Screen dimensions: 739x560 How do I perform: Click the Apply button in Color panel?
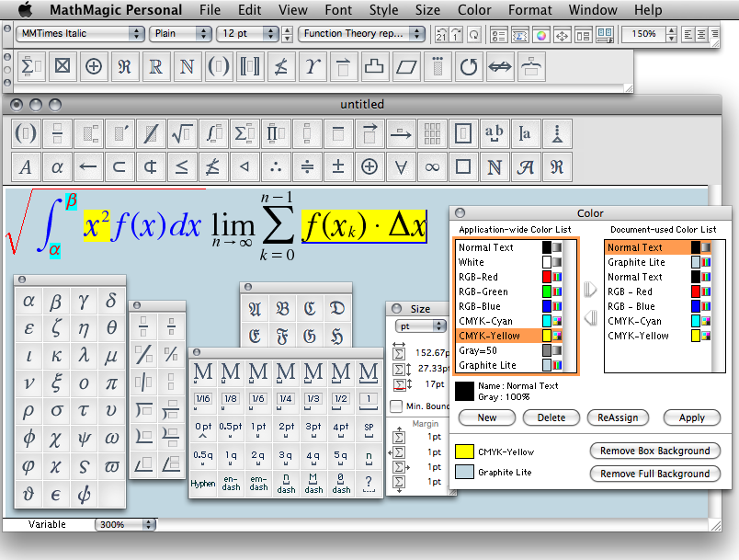[691, 417]
